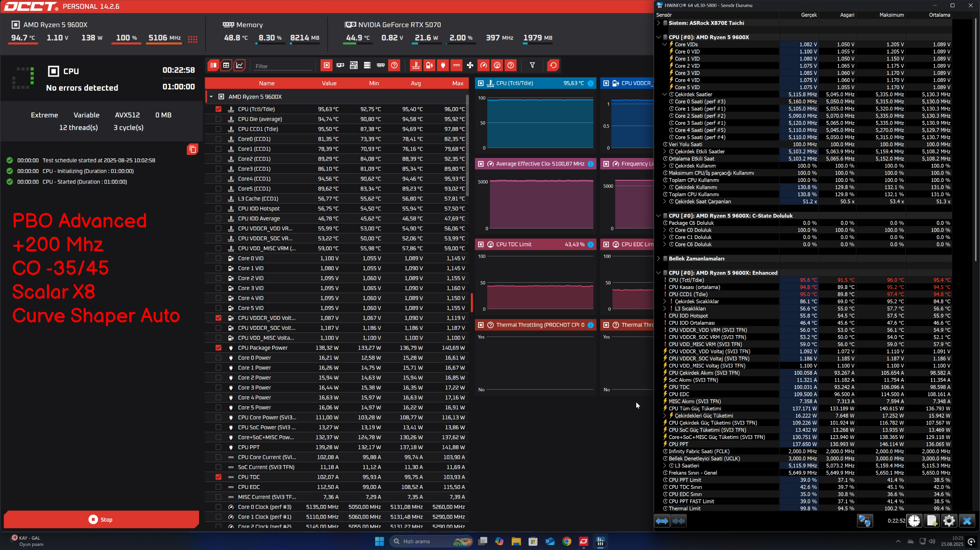Copy the OCCT test log entries
This screenshot has height=550, width=980.
(193, 149)
